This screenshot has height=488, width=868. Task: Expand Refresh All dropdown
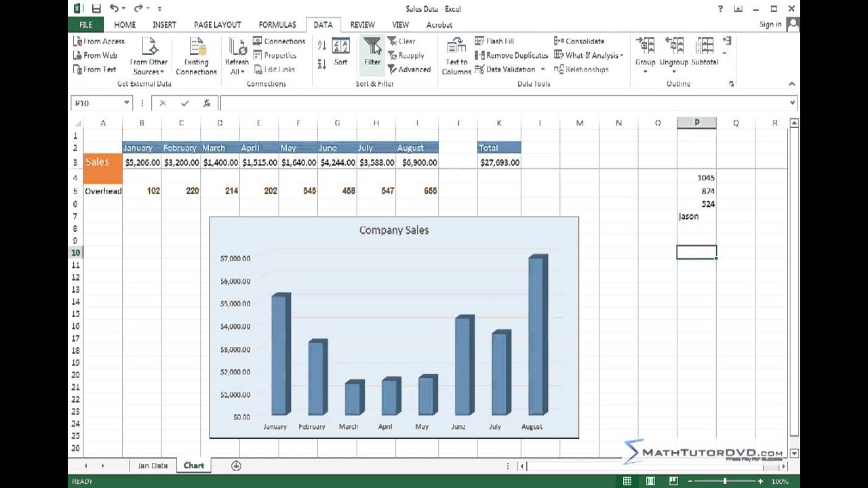click(x=242, y=72)
